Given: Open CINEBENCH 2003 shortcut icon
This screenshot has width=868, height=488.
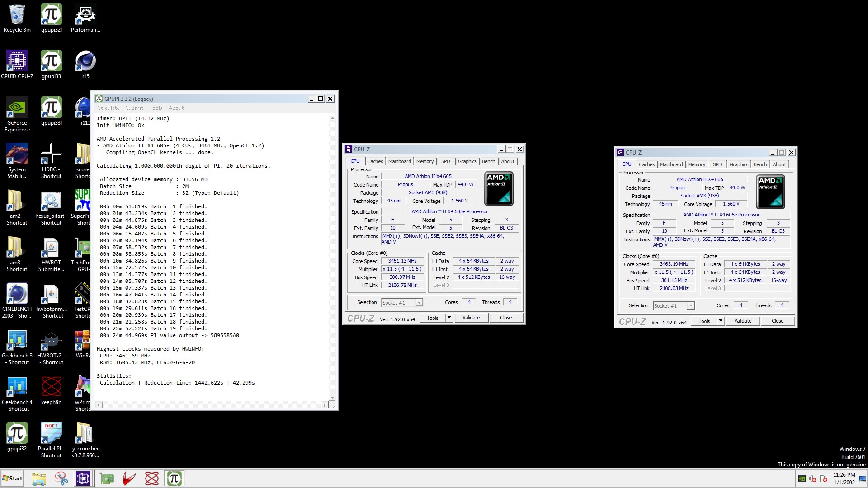Looking at the screenshot, I should click(x=17, y=300).
